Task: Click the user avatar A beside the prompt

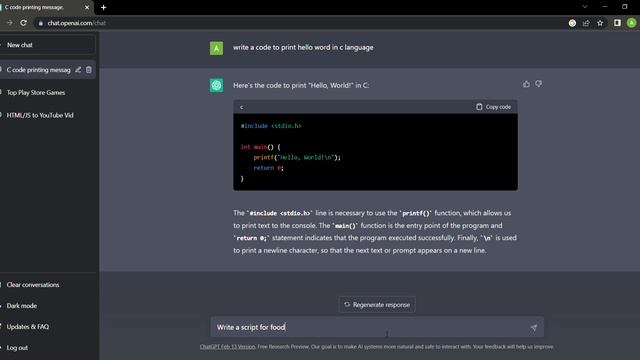Action: click(216, 48)
